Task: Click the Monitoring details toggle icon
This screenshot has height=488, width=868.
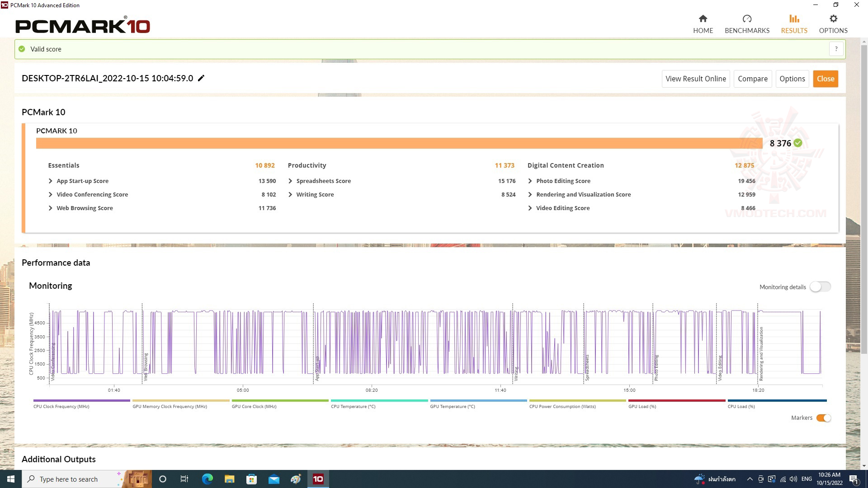Action: click(x=820, y=286)
